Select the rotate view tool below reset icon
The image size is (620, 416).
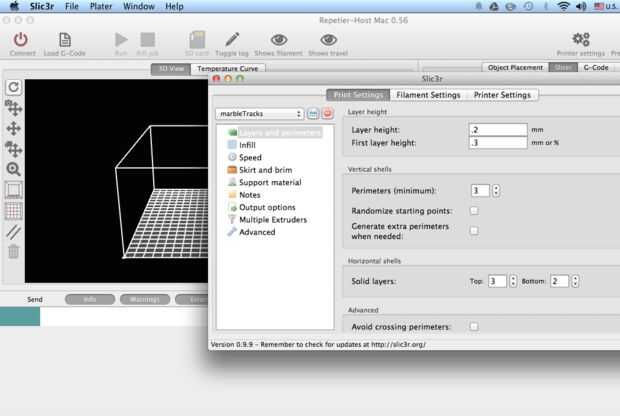tap(13, 108)
